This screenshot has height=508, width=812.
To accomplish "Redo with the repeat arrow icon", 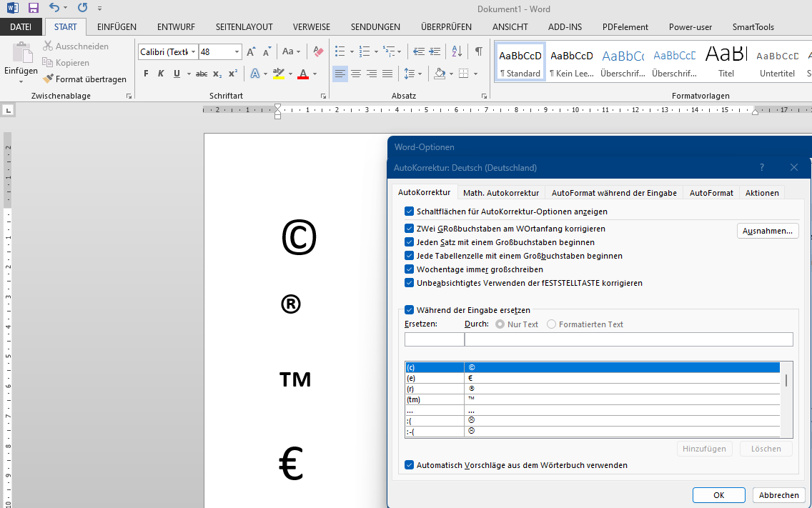I will click(x=82, y=8).
